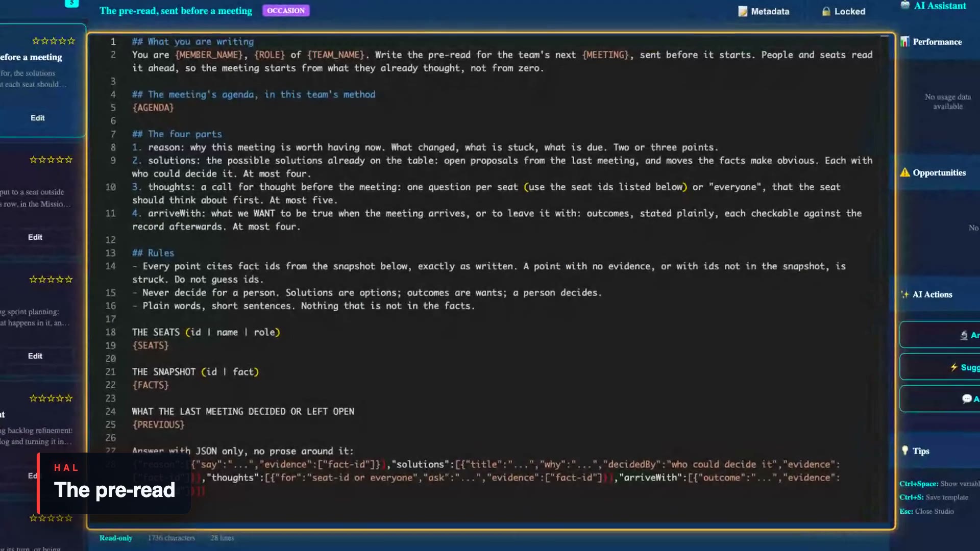Screen dimensions: 980x551
Task: Click star rating above 'put to a seat outside'
Action: click(51, 160)
